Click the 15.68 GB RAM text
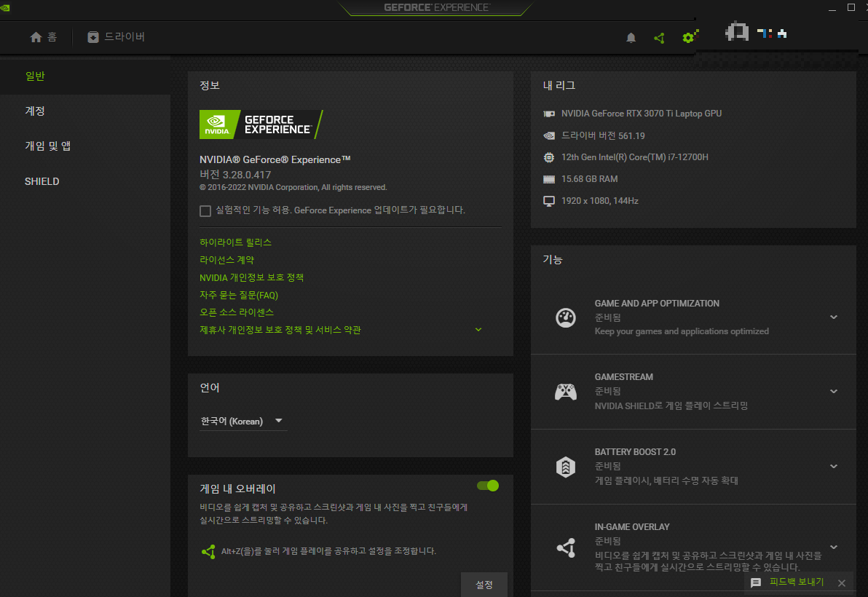The height and width of the screenshot is (597, 868). coord(589,179)
